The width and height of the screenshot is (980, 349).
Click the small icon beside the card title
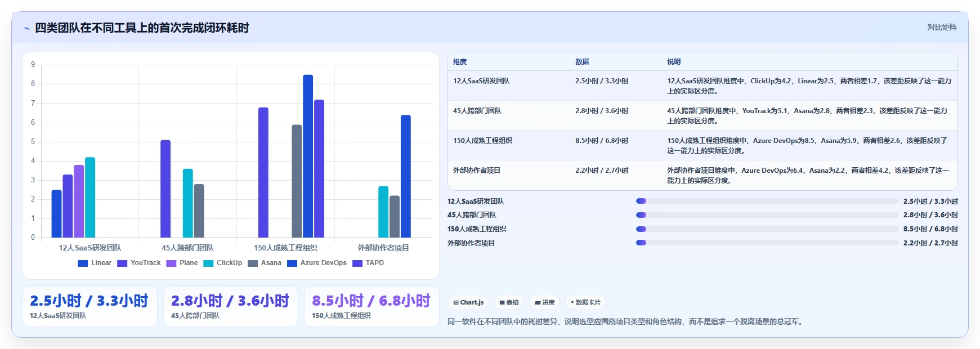click(26, 28)
